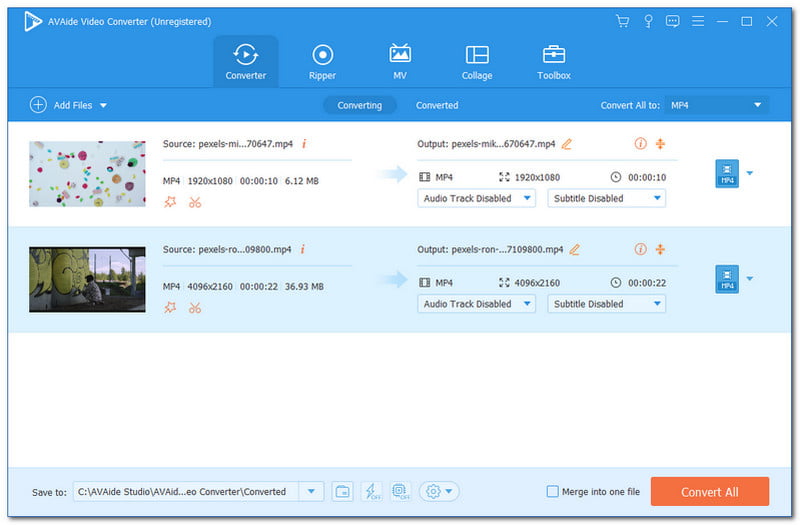Click MP4 format icon for first video
The height and width of the screenshot is (525, 800).
point(727,173)
